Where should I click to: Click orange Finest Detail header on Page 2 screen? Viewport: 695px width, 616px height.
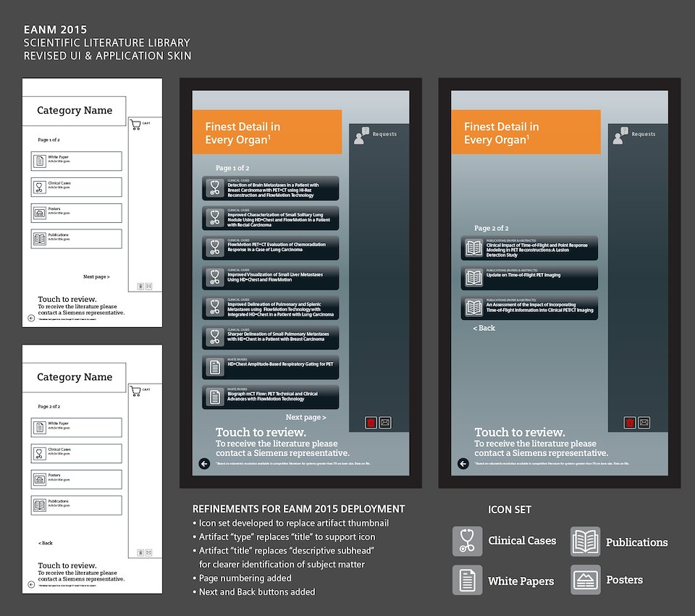[x=526, y=132]
